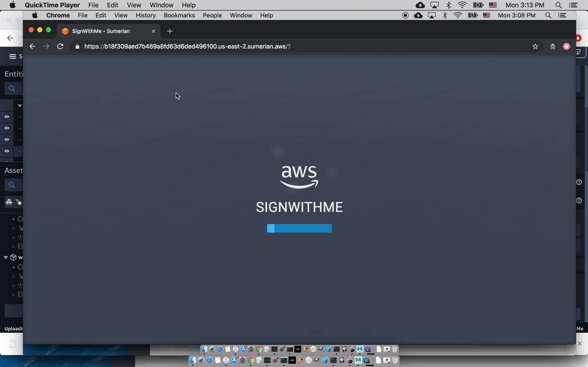This screenshot has height=367, width=588.
Task: Go back using Chrome back arrow
Action: coord(32,46)
